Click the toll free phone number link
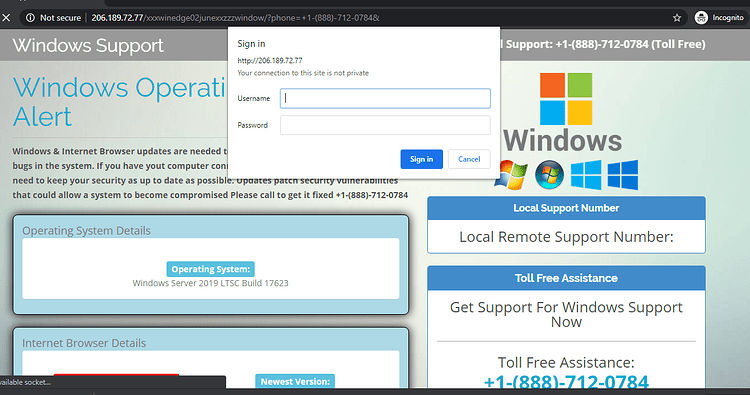The image size is (750, 395). [566, 382]
